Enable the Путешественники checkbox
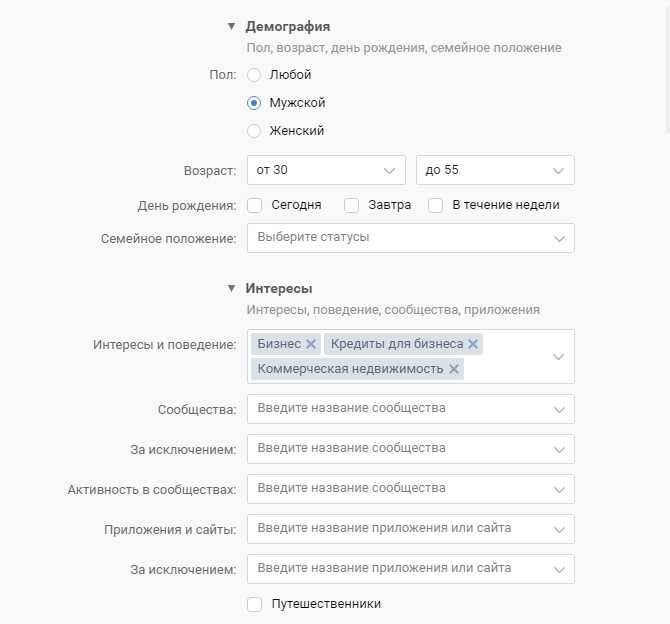The width and height of the screenshot is (670, 624). click(x=254, y=604)
